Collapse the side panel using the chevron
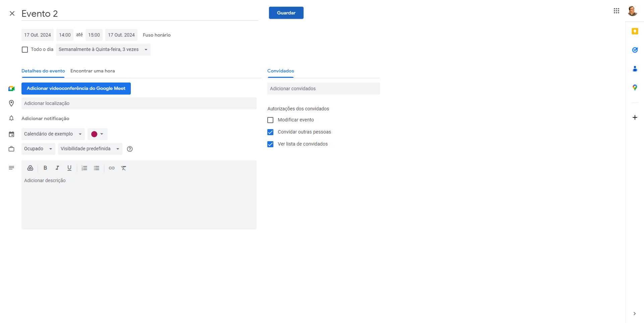Screen dimensions: 644x323 click(x=634, y=314)
